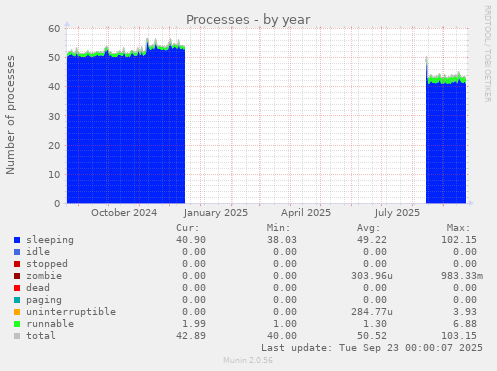Screen dimensions: 497x371
Task: Click the y-axis tick label 60
Action: point(54,29)
